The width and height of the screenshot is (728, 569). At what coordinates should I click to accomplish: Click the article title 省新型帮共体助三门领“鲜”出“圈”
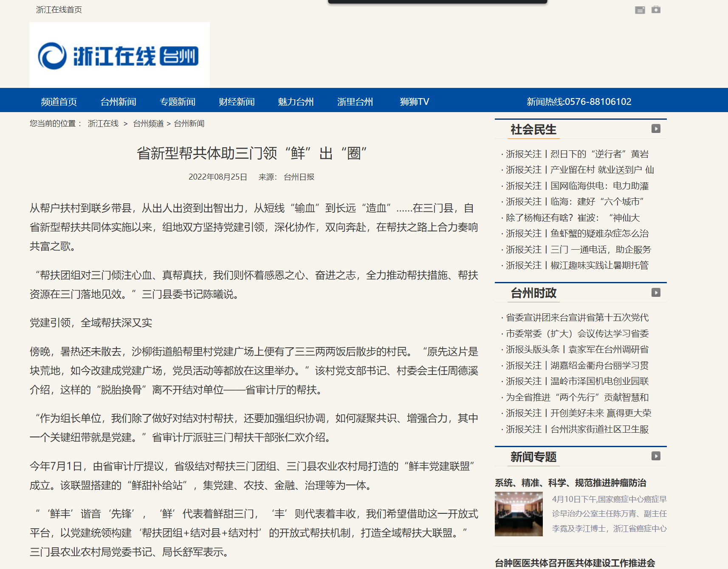click(x=252, y=153)
